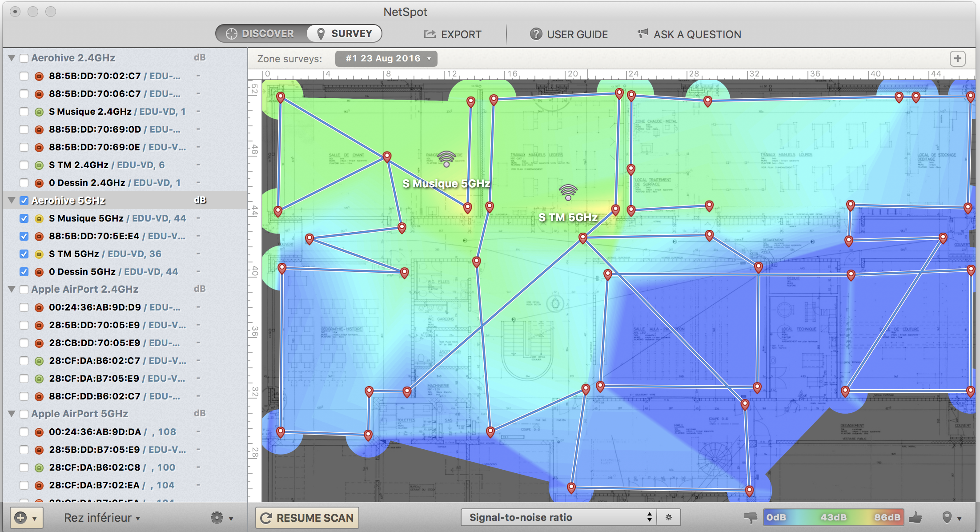Open the gear dropdown arrow in sidebar footer

tap(231, 519)
